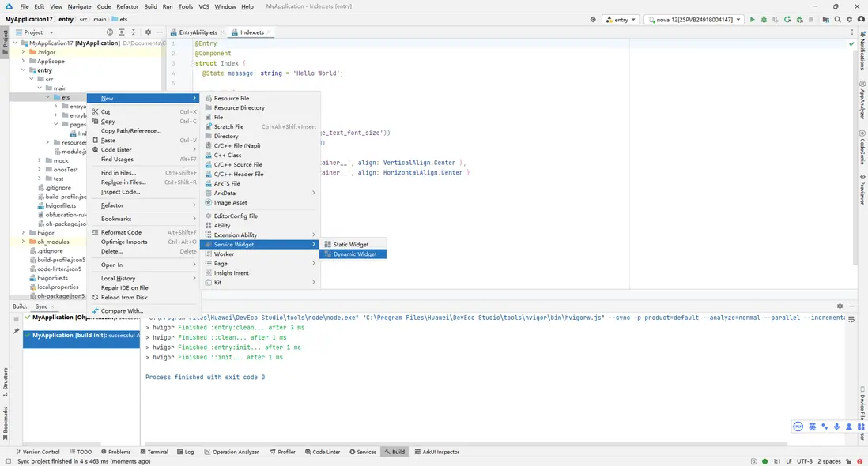Select Dynamic Widget from submenu
The image size is (868, 466).
(x=355, y=254)
